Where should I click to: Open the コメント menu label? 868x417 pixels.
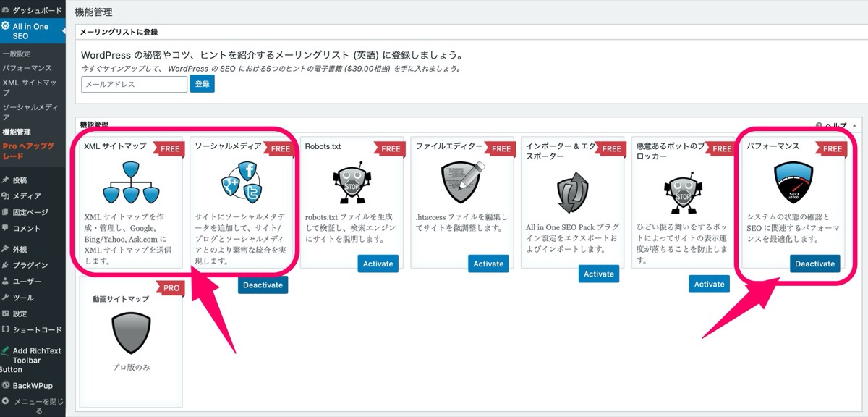pyautogui.click(x=27, y=229)
